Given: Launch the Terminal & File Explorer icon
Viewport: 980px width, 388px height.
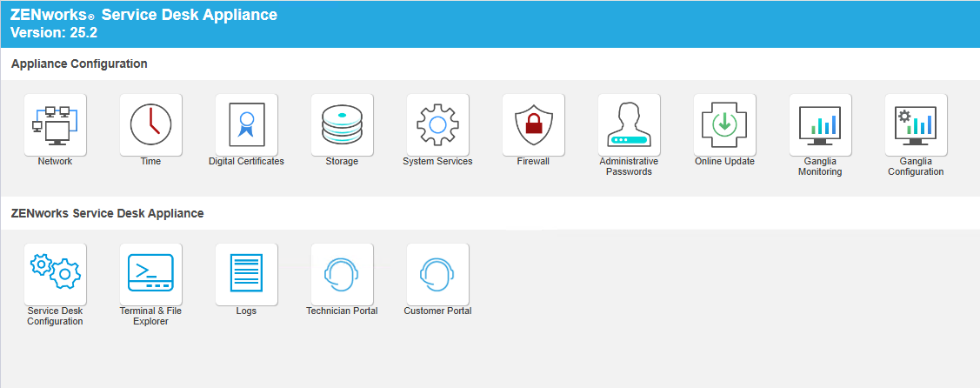Looking at the screenshot, I should (150, 274).
